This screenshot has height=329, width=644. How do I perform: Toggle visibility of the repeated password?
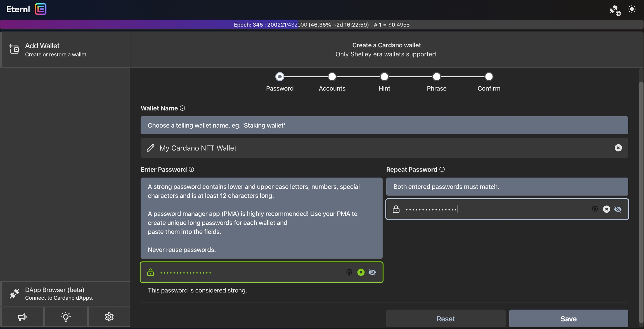click(618, 209)
